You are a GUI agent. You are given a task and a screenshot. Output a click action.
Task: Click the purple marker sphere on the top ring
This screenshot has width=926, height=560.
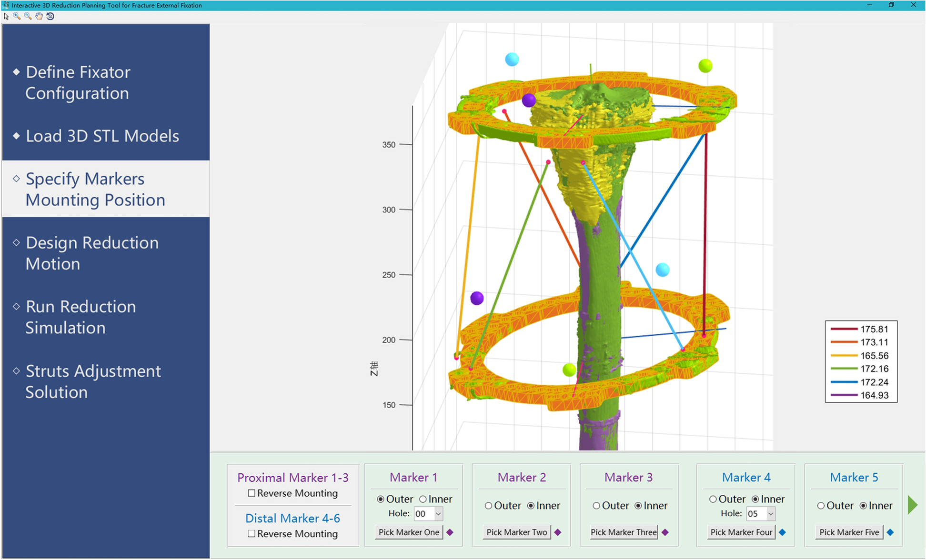pyautogui.click(x=529, y=100)
